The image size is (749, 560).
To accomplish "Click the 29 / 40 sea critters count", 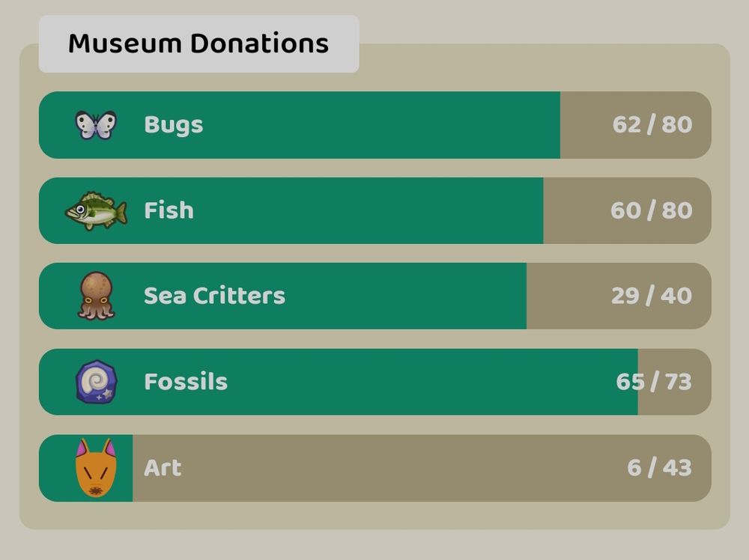I will [652, 296].
